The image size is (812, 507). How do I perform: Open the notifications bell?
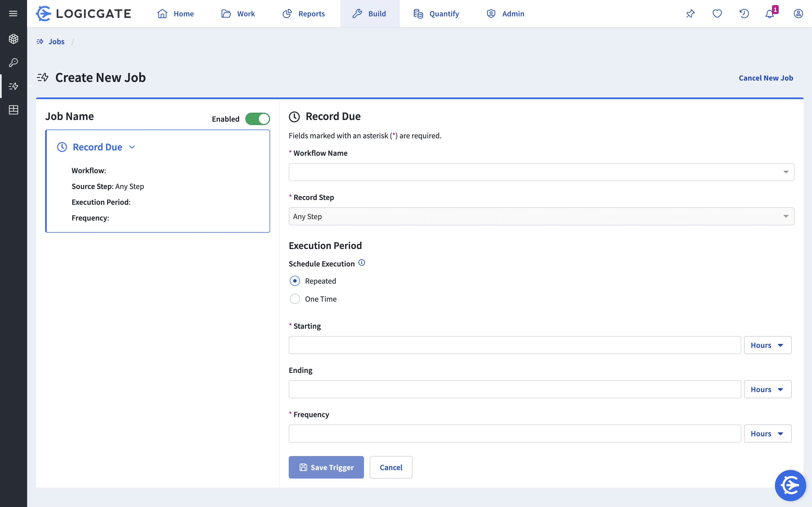[x=770, y=14]
